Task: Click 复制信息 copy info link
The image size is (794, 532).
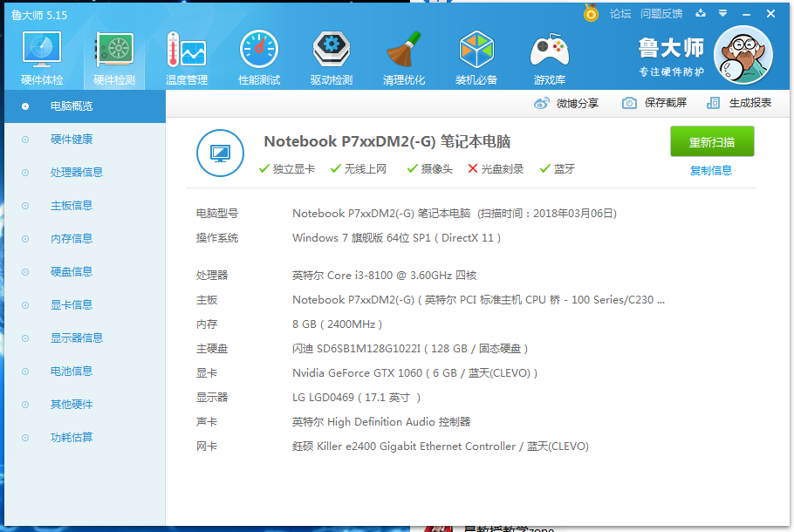Action: tap(711, 171)
